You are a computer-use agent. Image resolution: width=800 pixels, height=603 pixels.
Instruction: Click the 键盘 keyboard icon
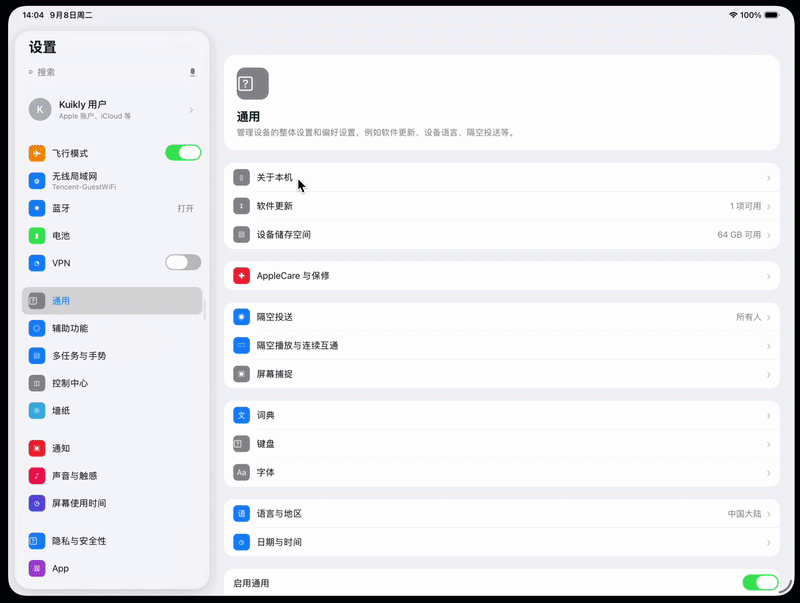pyautogui.click(x=241, y=444)
